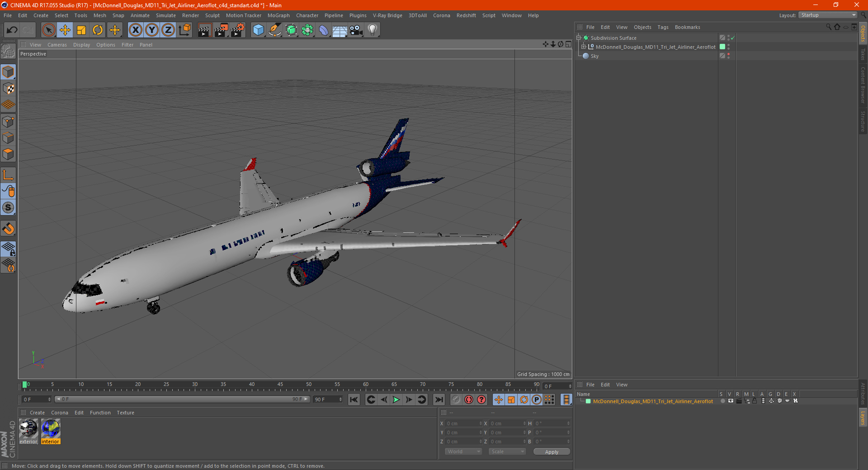Go to end of animation

(x=439, y=399)
